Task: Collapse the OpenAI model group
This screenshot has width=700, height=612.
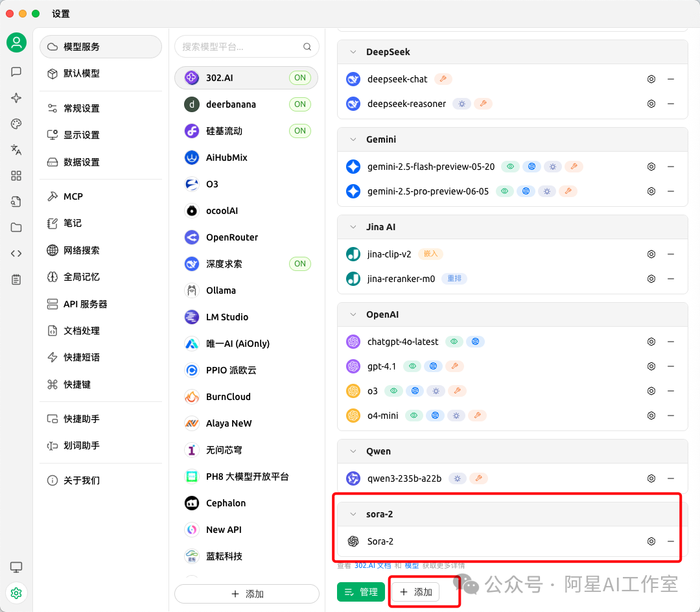Action: point(353,314)
